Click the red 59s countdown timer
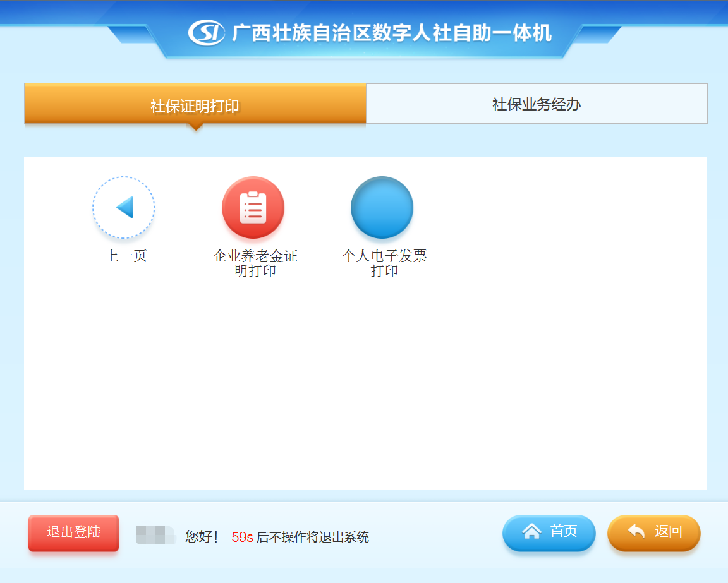Image resolution: width=728 pixels, height=583 pixels. [243, 537]
